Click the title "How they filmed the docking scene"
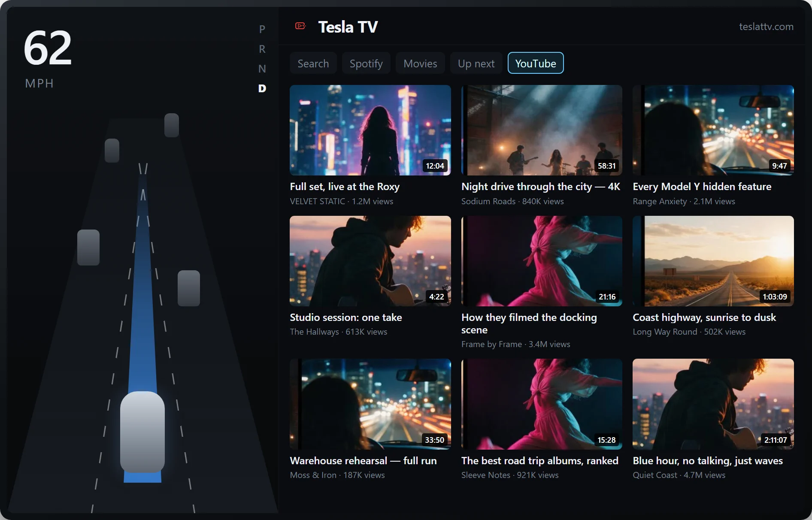The width and height of the screenshot is (812, 520). (529, 323)
